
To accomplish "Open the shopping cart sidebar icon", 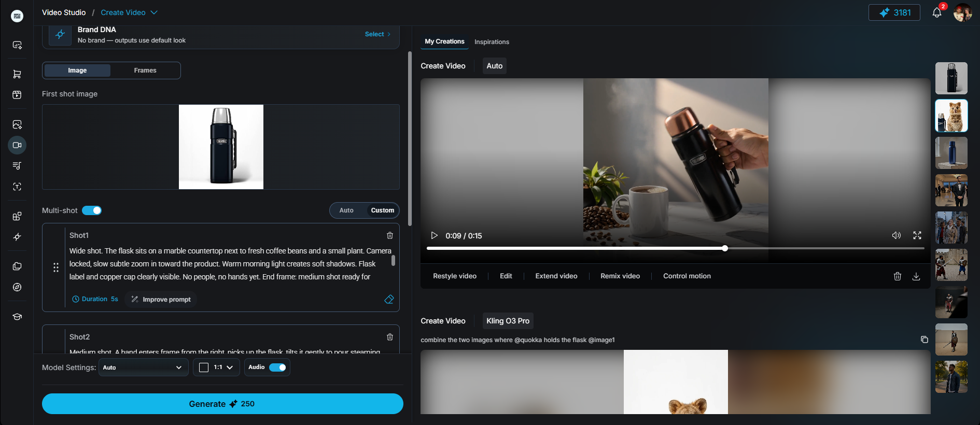I will coord(17,74).
